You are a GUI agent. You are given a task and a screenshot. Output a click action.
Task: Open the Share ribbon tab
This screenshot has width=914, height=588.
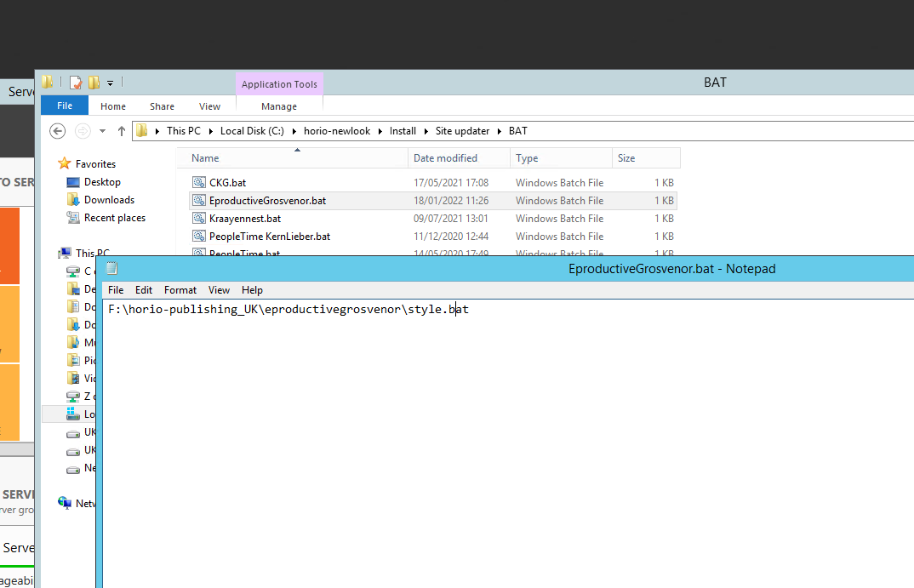[162, 106]
